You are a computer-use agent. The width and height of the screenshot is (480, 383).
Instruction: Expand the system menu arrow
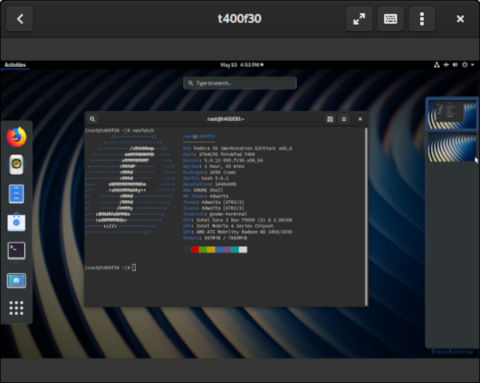(473, 65)
